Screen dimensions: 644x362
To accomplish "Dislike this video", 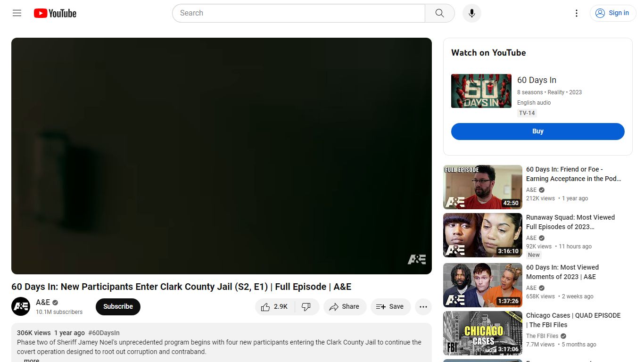I will [x=306, y=306].
